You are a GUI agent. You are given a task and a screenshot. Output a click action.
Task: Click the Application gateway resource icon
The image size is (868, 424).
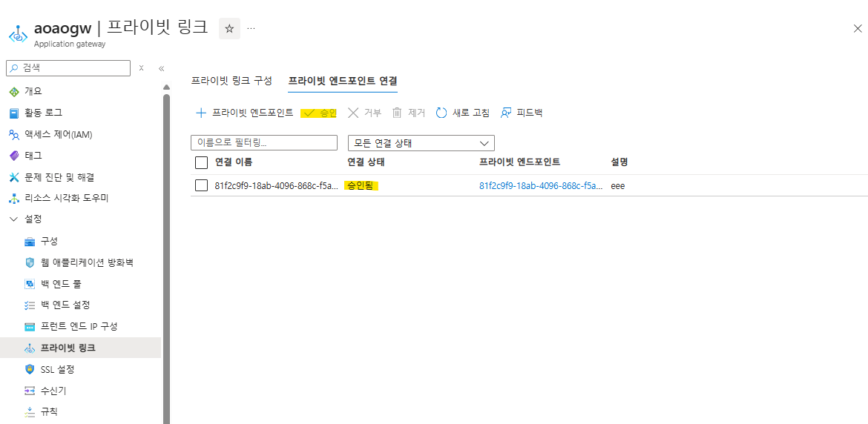(x=19, y=33)
